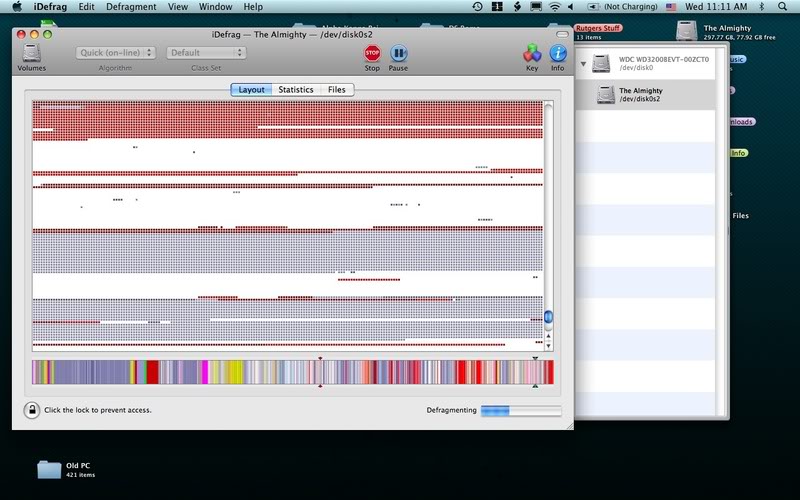
Task: Click the display mirroring icon in menu bar
Action: 536,7
